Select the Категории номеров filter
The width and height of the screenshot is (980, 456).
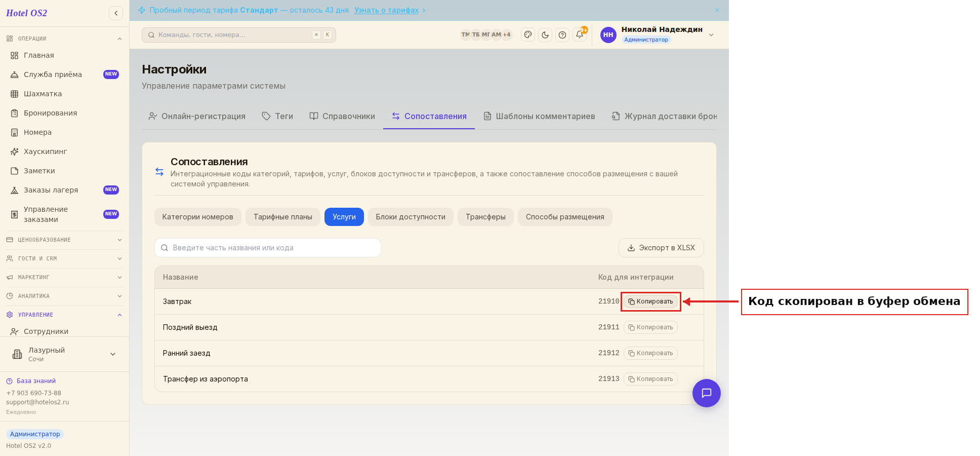pyautogui.click(x=198, y=217)
